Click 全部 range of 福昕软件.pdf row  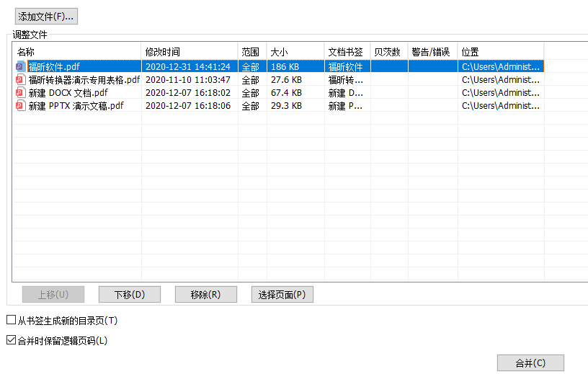click(250, 67)
